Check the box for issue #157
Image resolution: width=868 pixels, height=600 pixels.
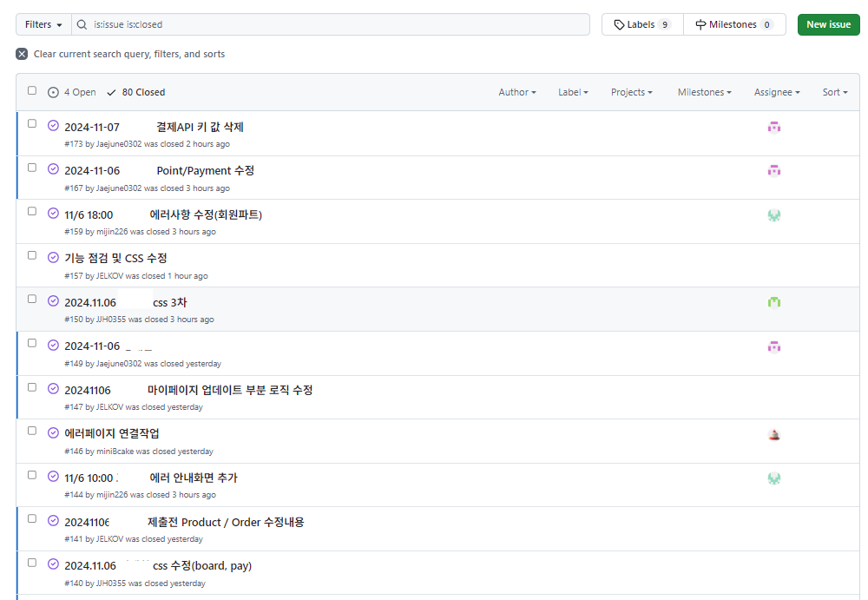(x=32, y=255)
